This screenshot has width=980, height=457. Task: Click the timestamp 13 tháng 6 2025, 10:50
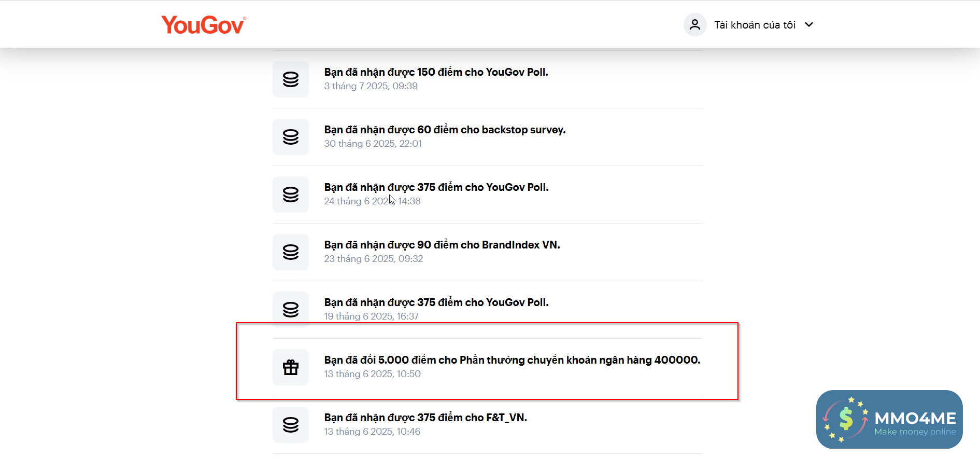click(373, 374)
